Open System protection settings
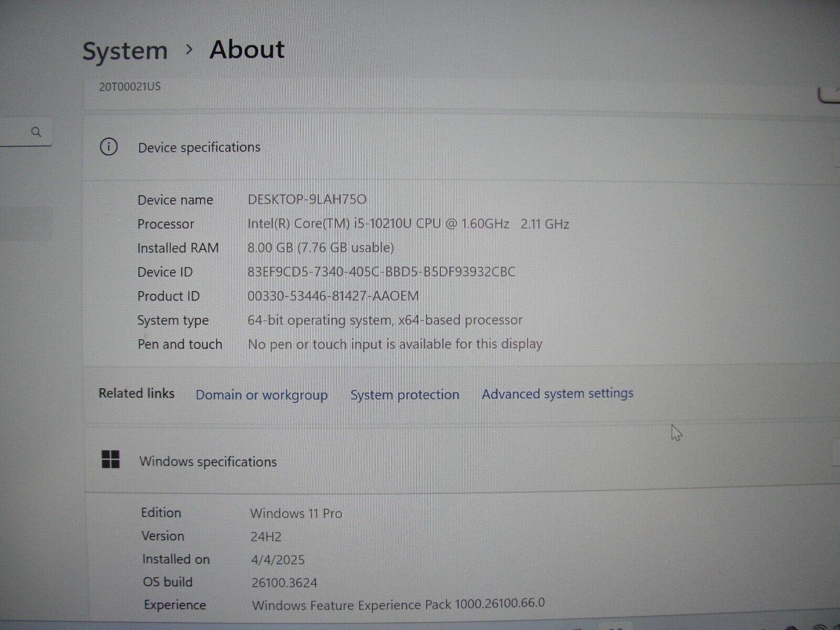The width and height of the screenshot is (840, 630). (x=404, y=394)
